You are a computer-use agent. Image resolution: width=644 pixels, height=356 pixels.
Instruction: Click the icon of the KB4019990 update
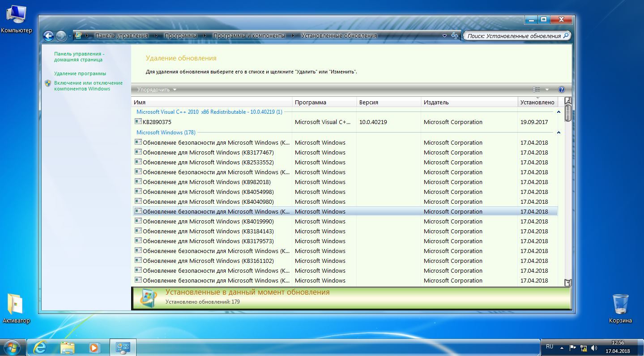click(x=138, y=221)
